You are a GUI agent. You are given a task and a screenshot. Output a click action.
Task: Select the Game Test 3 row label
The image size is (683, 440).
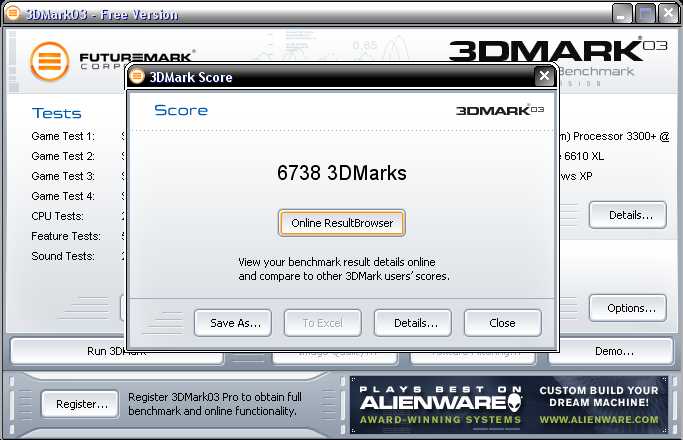(63, 176)
